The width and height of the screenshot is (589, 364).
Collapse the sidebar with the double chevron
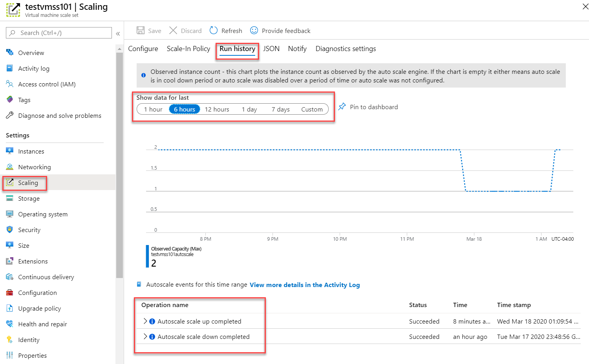(x=118, y=33)
